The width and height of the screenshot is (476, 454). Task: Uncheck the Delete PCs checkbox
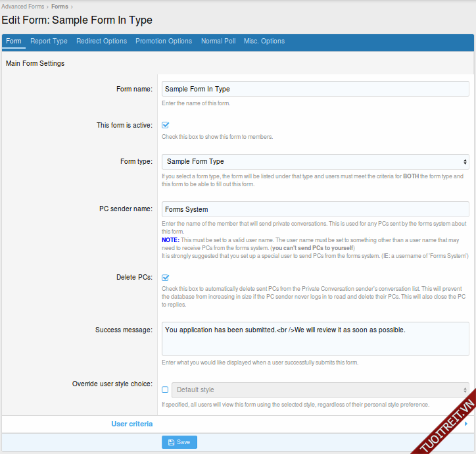166,278
